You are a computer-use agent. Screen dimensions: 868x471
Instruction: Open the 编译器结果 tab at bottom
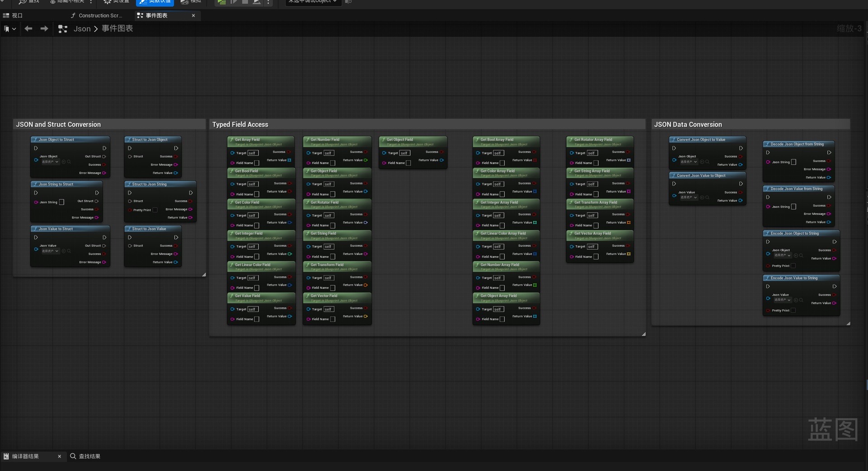[25, 457]
